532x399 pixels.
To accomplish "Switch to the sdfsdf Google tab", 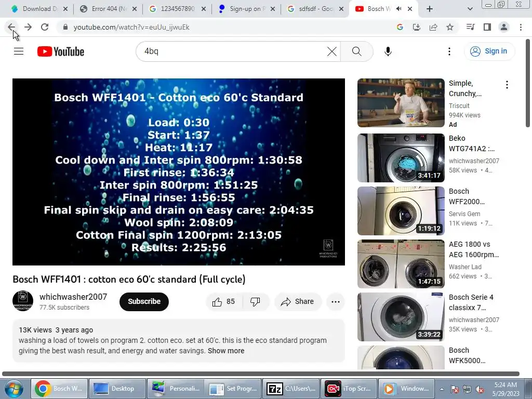I will [x=315, y=9].
